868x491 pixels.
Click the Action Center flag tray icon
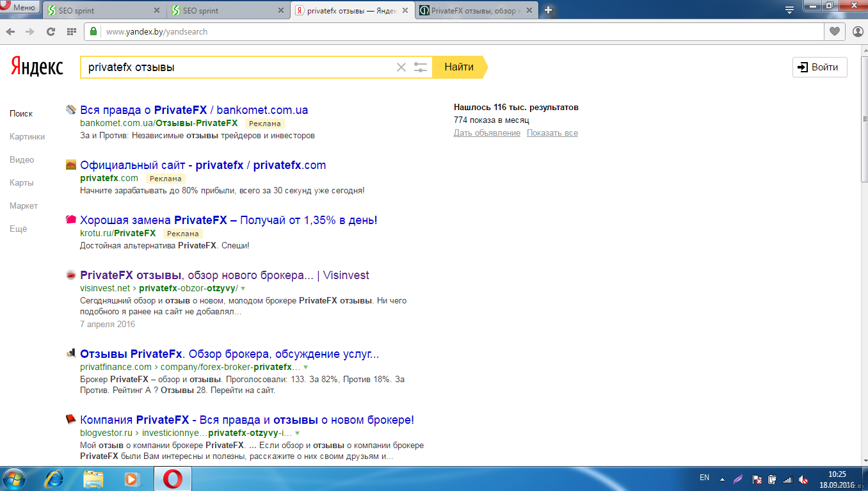[x=756, y=479]
